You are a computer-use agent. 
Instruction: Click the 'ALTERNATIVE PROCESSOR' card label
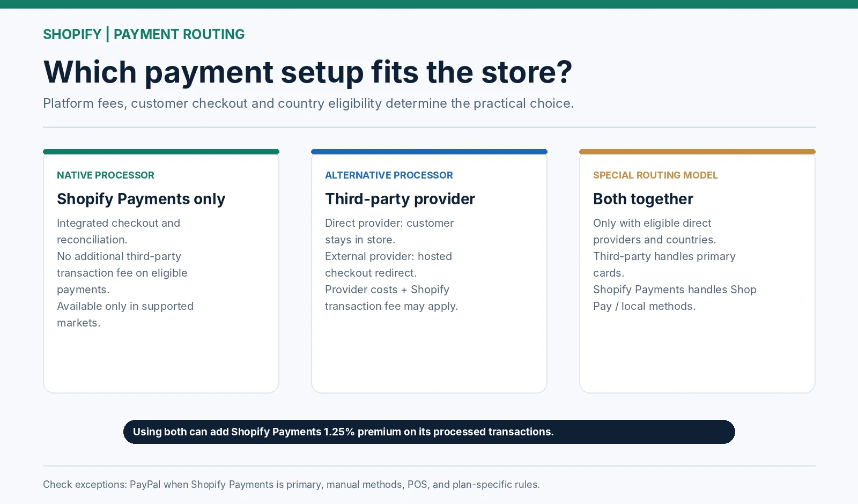389,175
